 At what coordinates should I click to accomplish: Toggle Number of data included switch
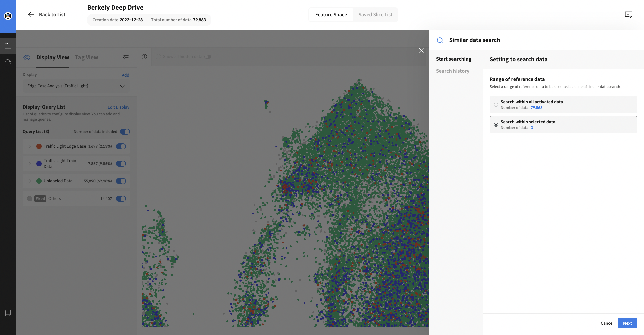tap(125, 132)
